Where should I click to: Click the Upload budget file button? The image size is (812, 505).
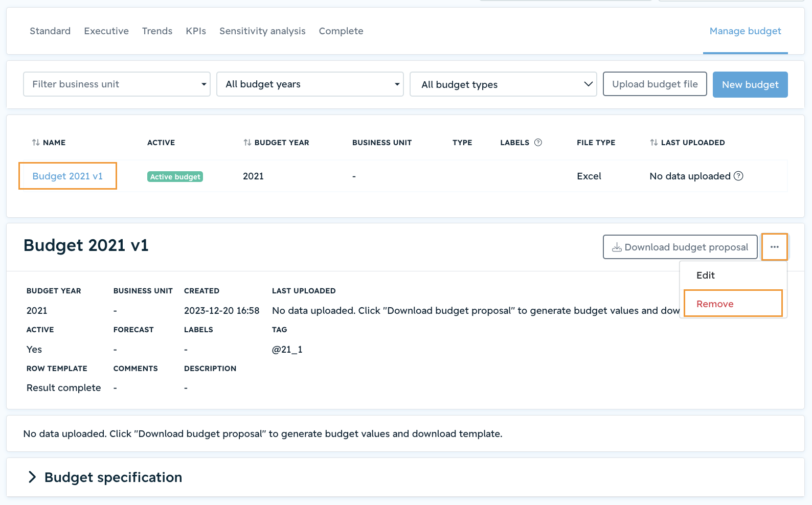(655, 84)
